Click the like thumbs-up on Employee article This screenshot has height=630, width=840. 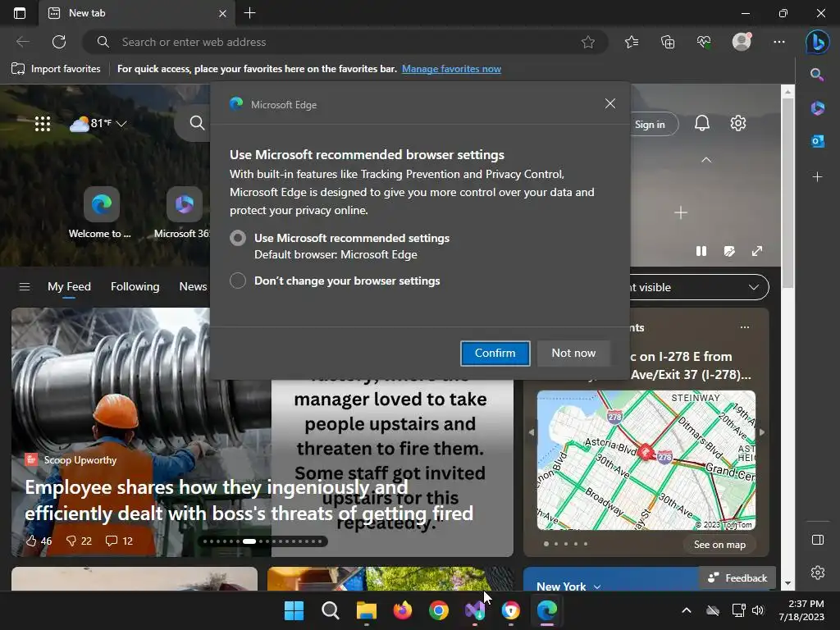39,541
